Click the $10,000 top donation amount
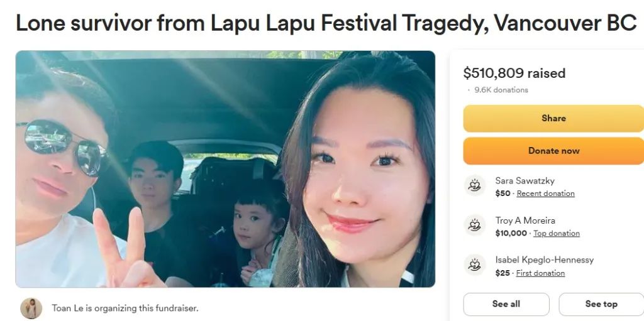 [x=511, y=233]
